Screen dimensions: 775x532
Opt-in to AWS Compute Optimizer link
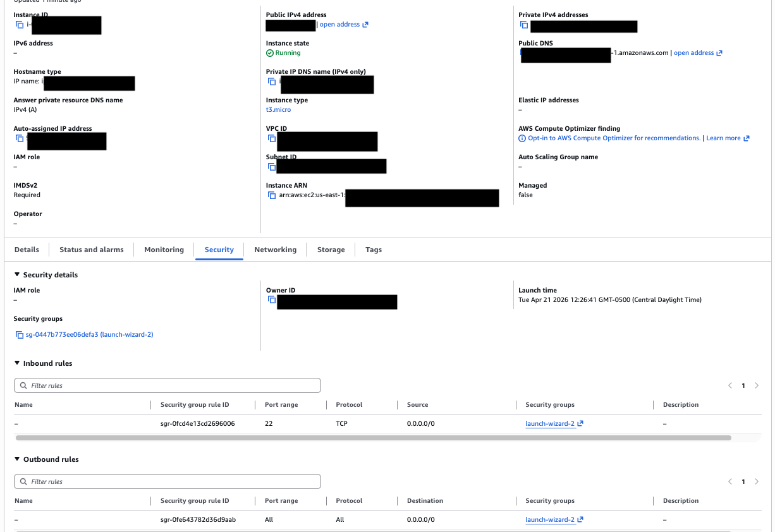pyautogui.click(x=614, y=138)
